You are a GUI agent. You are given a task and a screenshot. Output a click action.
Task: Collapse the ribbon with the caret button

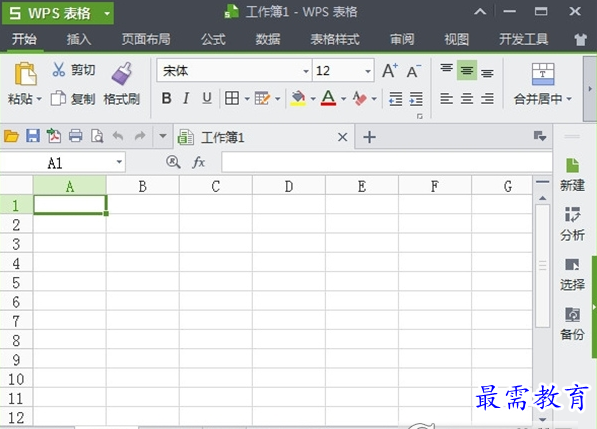click(480, 12)
